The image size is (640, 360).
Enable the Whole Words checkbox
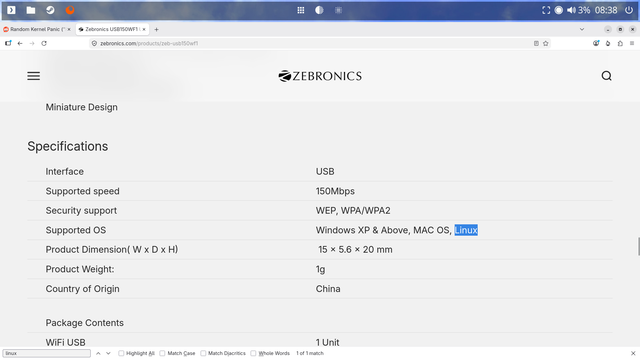pos(253,353)
